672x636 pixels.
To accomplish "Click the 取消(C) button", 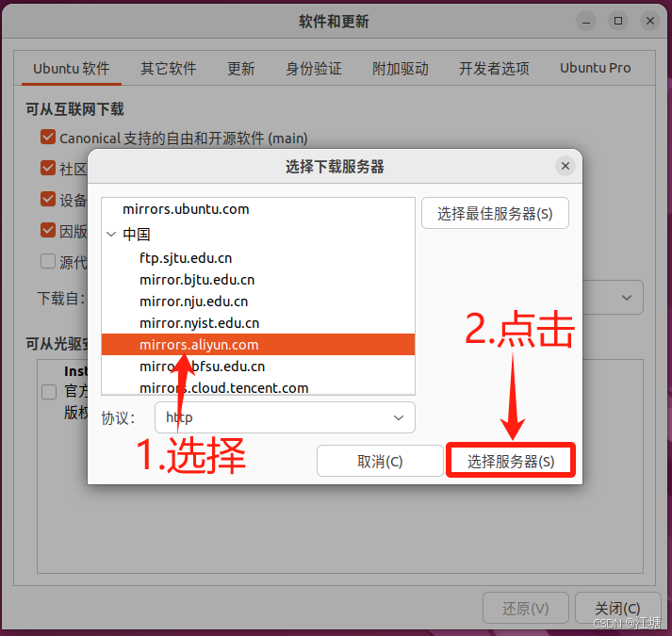I will tap(380, 461).
